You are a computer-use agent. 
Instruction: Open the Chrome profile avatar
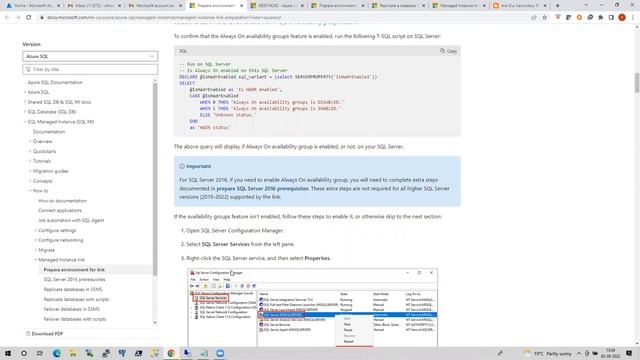622,18
